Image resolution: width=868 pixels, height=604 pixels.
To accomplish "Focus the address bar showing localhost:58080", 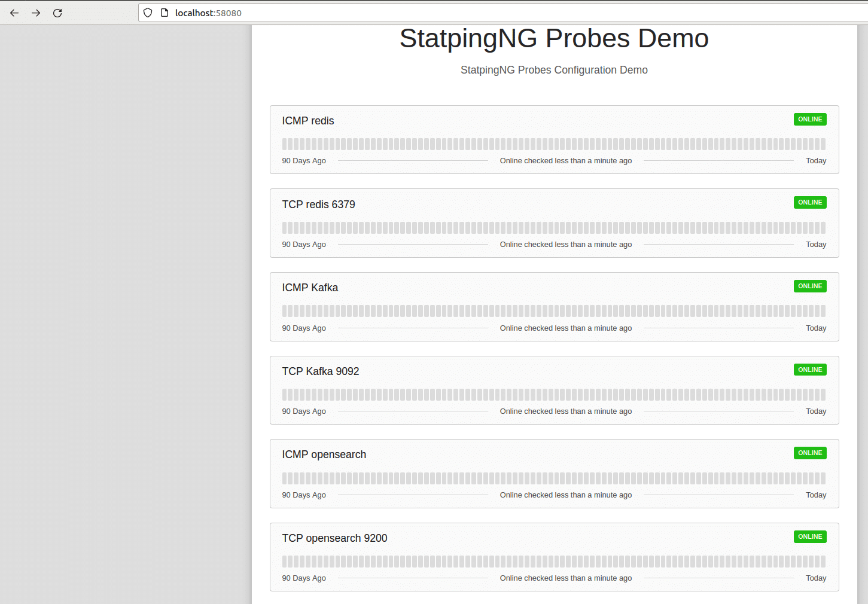I will (x=502, y=13).
